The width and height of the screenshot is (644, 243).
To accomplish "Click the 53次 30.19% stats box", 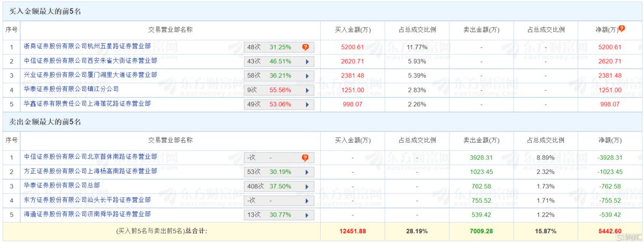I will [x=279, y=172].
